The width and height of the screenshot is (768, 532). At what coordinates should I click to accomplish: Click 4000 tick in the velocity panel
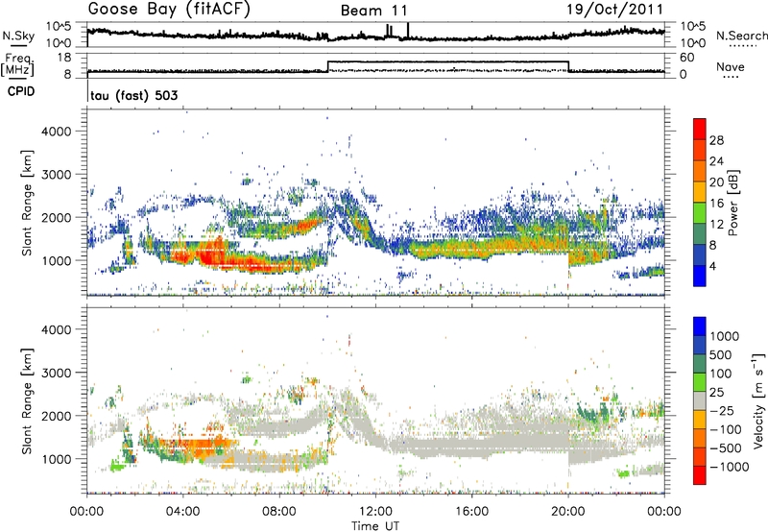[57, 329]
